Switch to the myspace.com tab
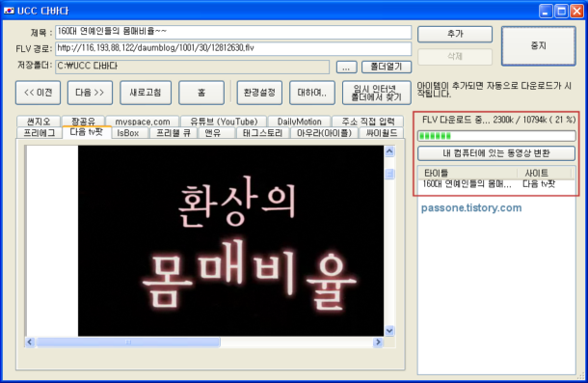Viewport: 588px width, 383px height. point(143,122)
